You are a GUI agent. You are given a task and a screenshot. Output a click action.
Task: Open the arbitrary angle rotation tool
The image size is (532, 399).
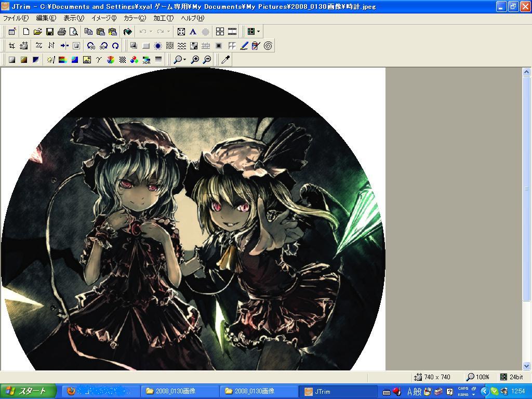tap(115, 46)
